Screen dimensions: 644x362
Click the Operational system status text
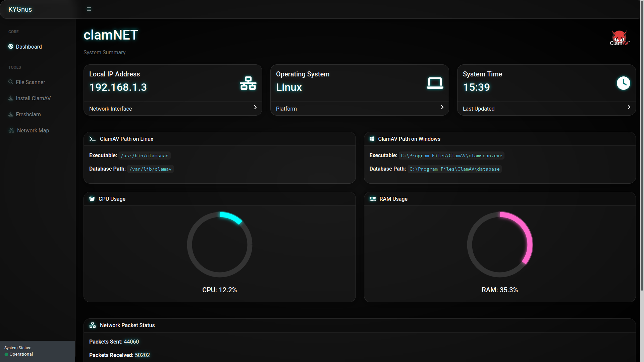tap(21, 354)
